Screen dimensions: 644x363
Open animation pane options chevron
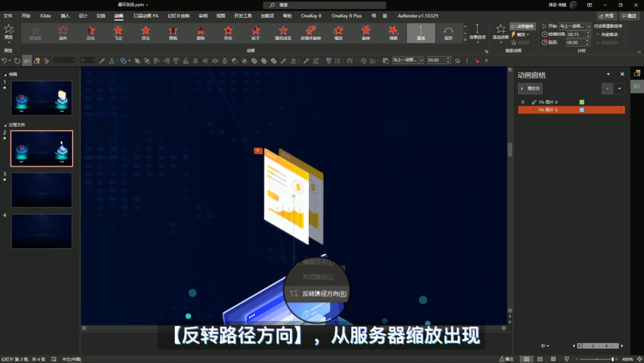click(x=608, y=75)
